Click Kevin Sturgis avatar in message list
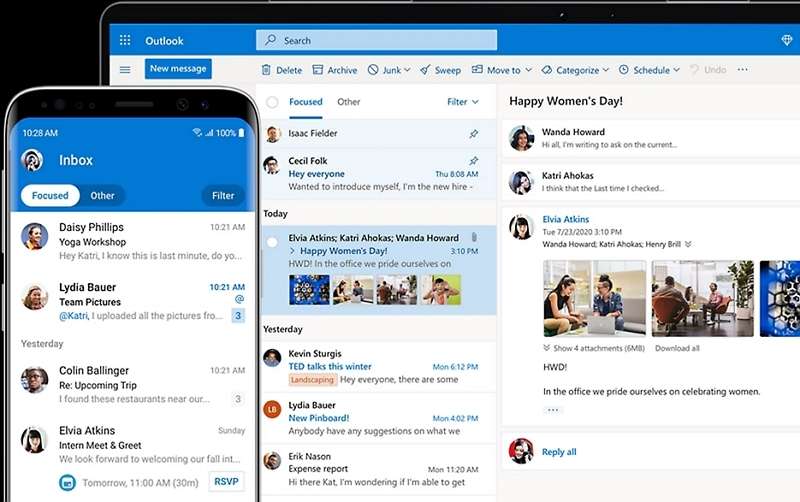 (x=272, y=358)
